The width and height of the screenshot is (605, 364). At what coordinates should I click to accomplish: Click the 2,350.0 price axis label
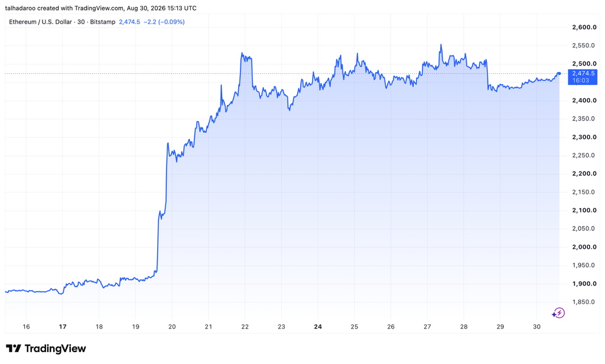pyautogui.click(x=584, y=119)
